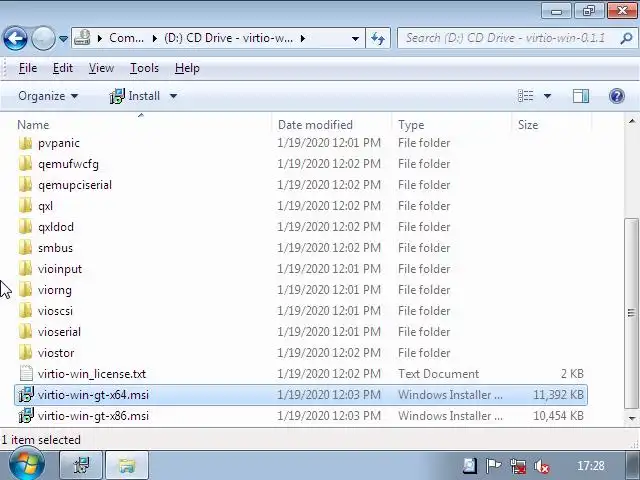Expand the arrow after Com... breadcrumb
The height and width of the screenshot is (480, 640).
click(x=155, y=38)
